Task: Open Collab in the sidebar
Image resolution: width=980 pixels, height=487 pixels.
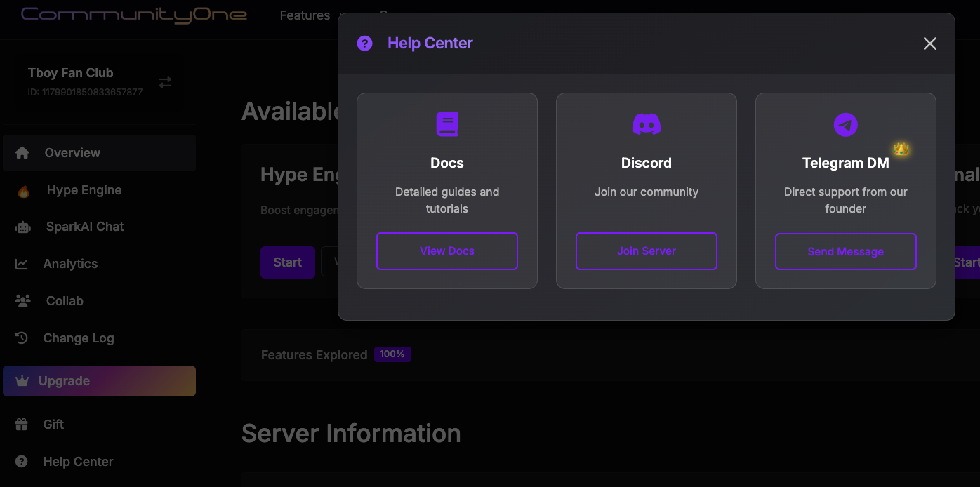Action: (99, 301)
